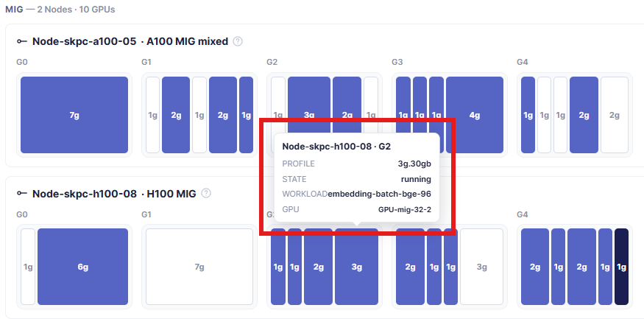Click node icon before Node-skpc-a100-05
Screen dimensions: 644x319
pyautogui.click(x=22, y=41)
